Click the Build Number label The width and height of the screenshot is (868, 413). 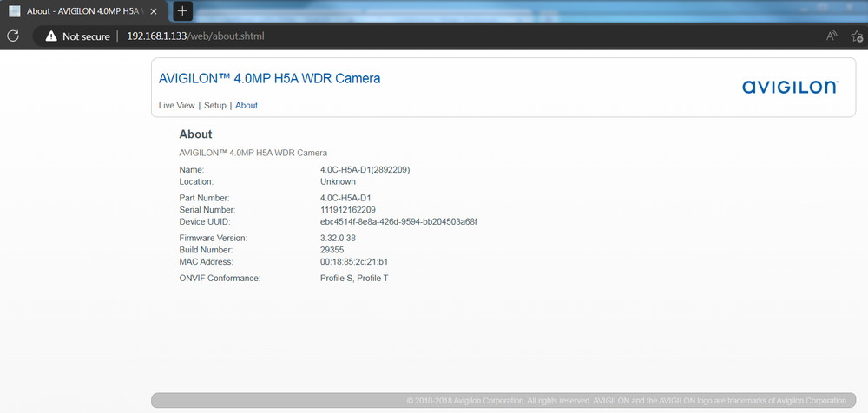(x=207, y=250)
